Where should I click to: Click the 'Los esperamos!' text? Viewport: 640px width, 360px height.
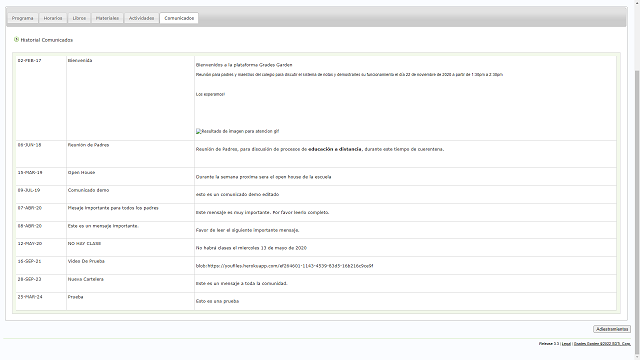210,94
